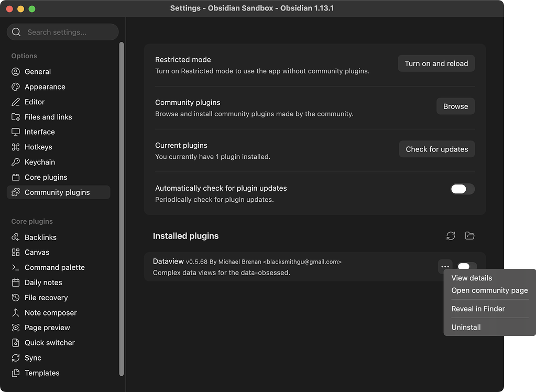This screenshot has height=392, width=536.
Task: Toggle the Dataview plugin switch
Action: pyautogui.click(x=467, y=266)
